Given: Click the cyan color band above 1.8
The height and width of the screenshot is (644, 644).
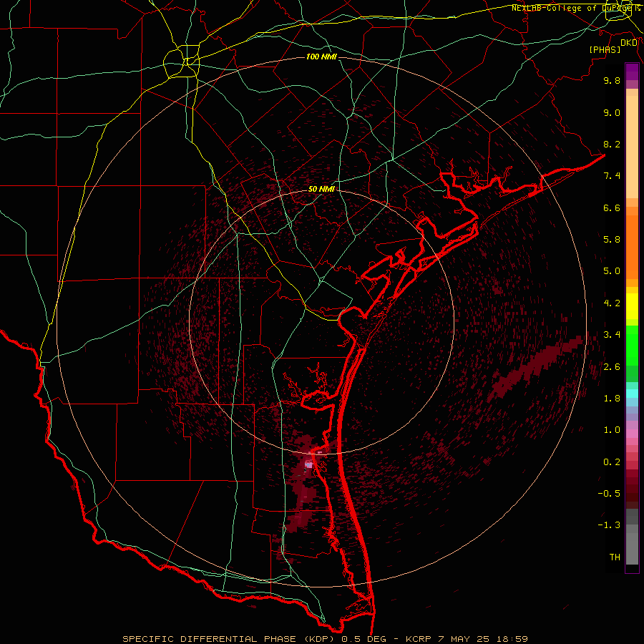Looking at the screenshot, I should (632, 394).
